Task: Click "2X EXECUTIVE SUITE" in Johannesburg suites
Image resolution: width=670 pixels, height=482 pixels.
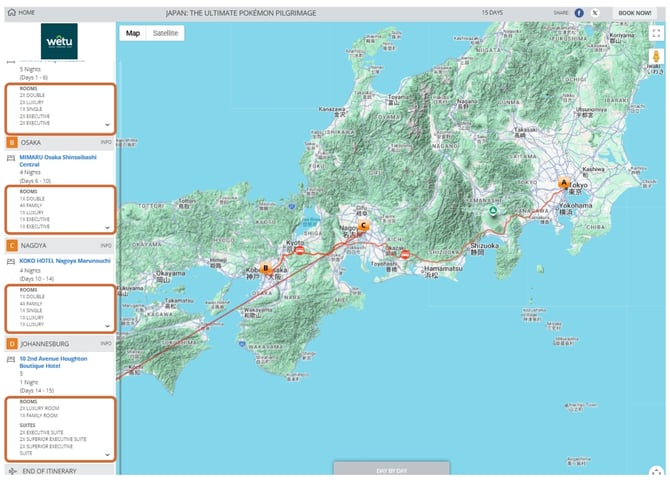Action: point(41,432)
